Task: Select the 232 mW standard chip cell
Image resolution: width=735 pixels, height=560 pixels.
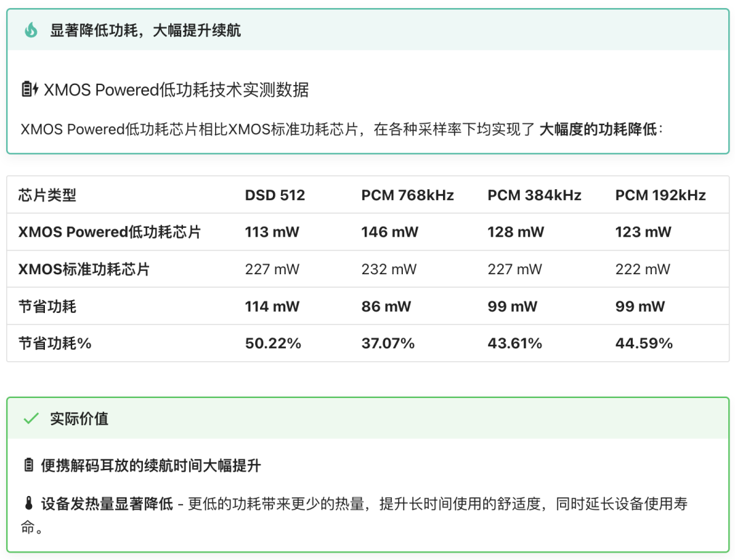Action: click(x=389, y=269)
